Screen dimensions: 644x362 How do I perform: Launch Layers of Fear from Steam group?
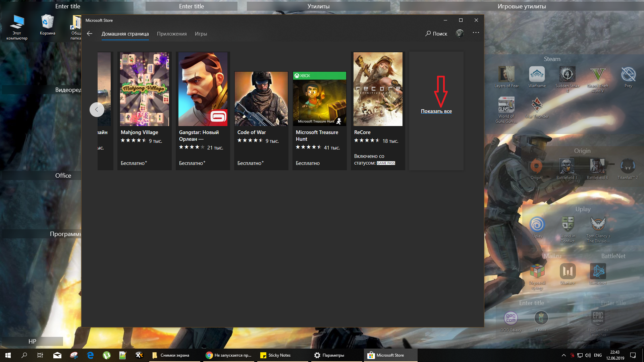506,77
